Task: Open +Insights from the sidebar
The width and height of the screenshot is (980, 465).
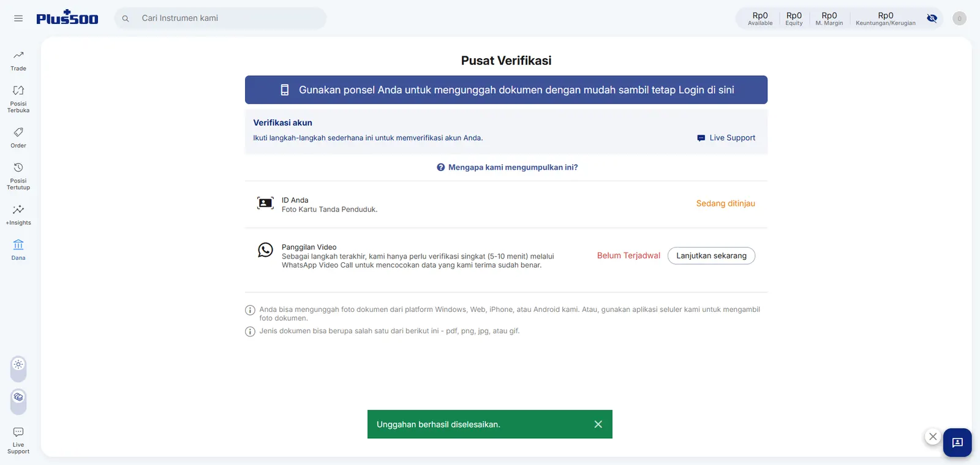Action: pos(18,215)
